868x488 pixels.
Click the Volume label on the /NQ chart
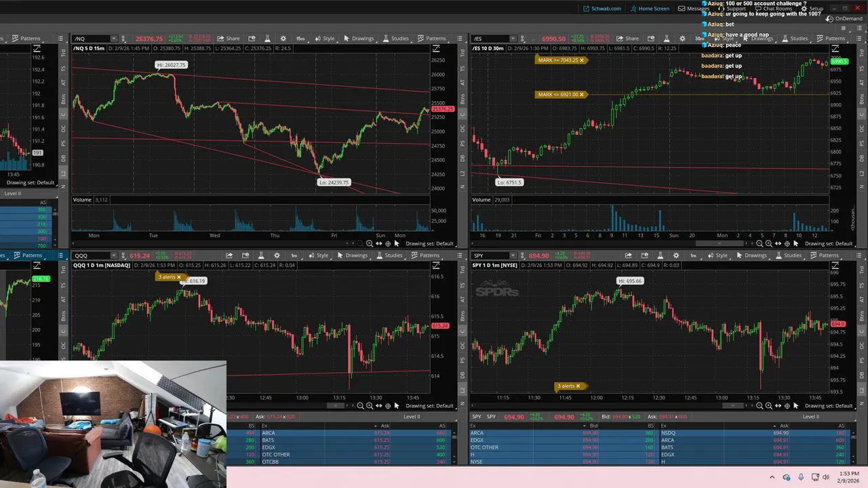[82, 200]
